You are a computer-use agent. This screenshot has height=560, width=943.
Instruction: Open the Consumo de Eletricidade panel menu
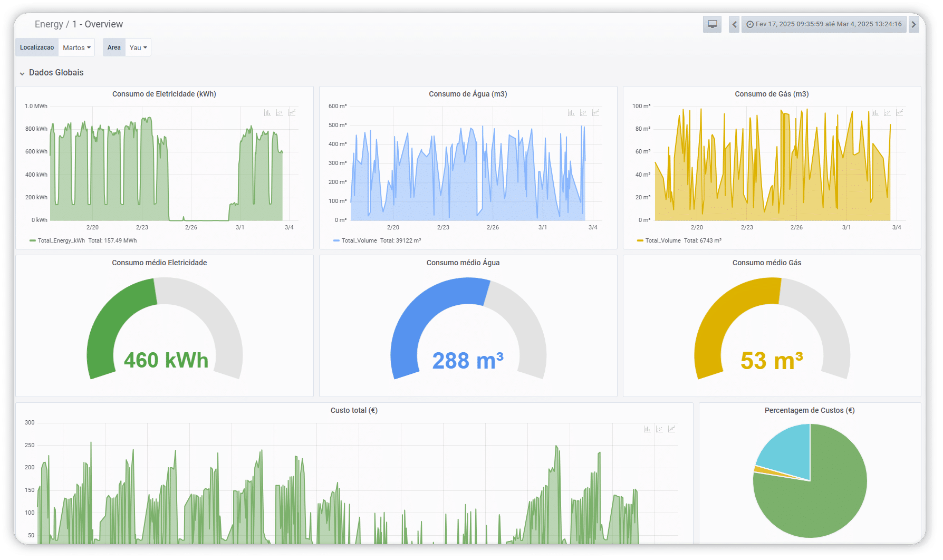point(164,94)
